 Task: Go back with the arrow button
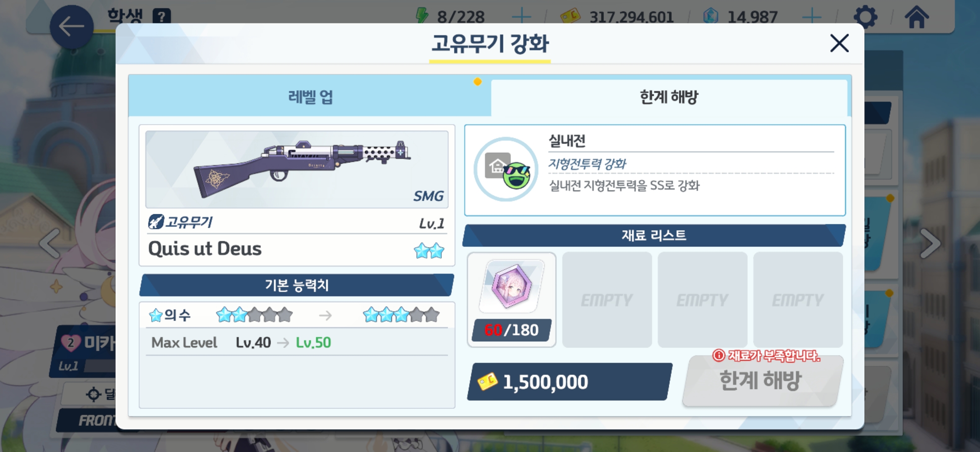tap(72, 27)
